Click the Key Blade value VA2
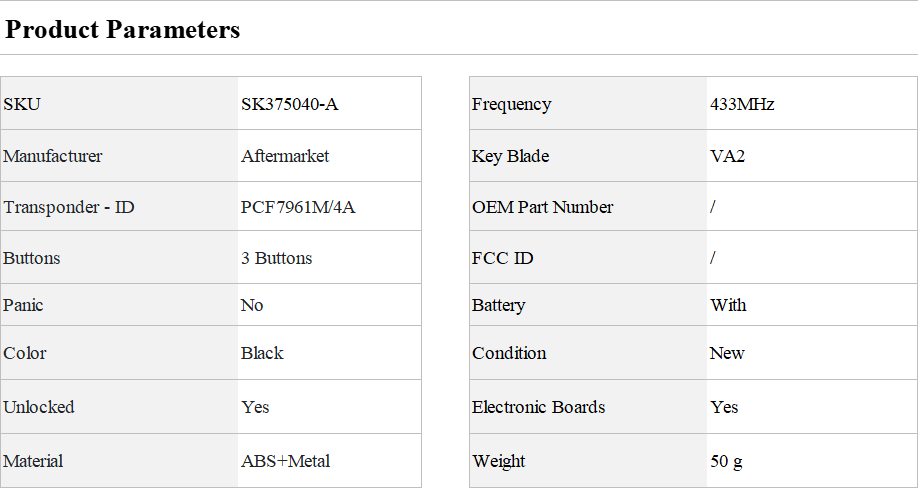Image resolution: width=918 pixels, height=488 pixels. point(727,156)
